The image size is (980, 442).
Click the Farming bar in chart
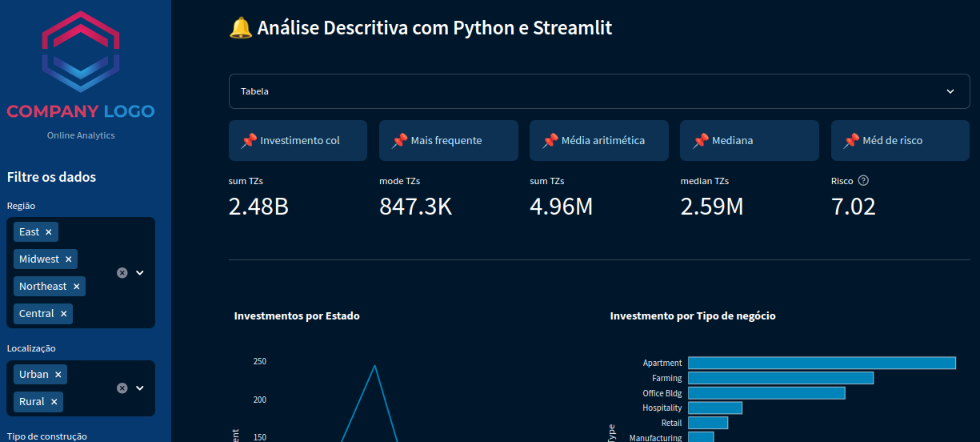point(780,378)
